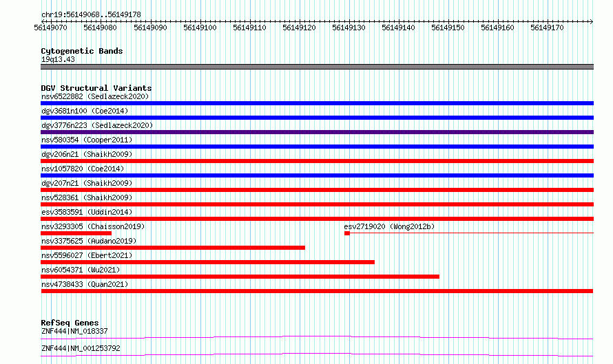Click the chr19:56149068..56149178 region label
The image size is (613, 364).
coord(91,14)
